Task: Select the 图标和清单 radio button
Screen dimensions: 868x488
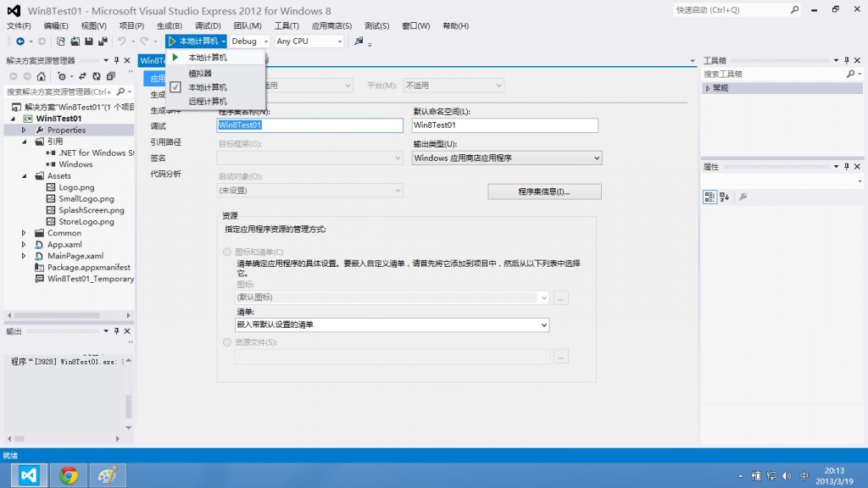Action: click(x=227, y=252)
